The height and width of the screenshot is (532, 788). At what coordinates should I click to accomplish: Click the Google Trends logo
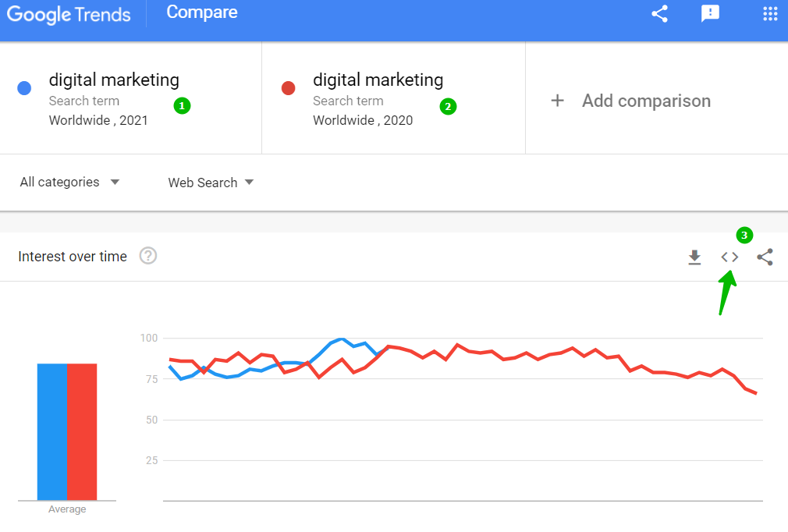click(x=69, y=14)
